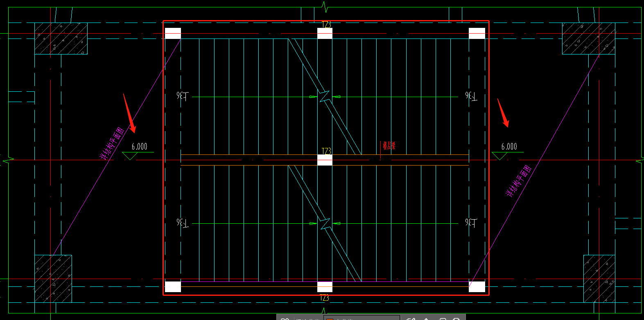Select the rotated stair label right of the upper flight

click(471, 96)
